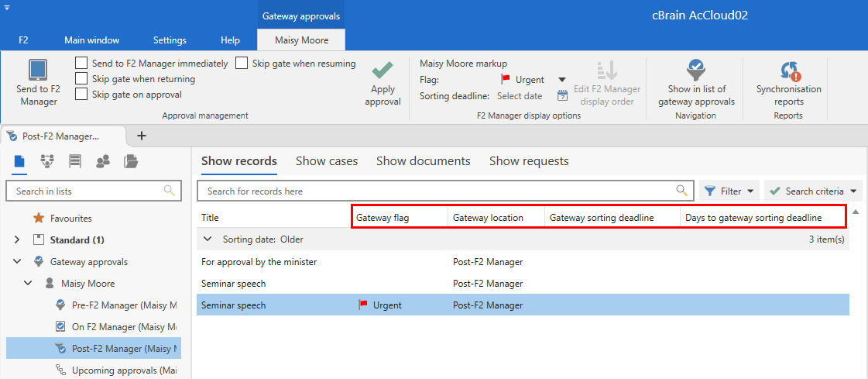
Task: Select the archive drawer icon in sidebar
Action: click(75, 161)
